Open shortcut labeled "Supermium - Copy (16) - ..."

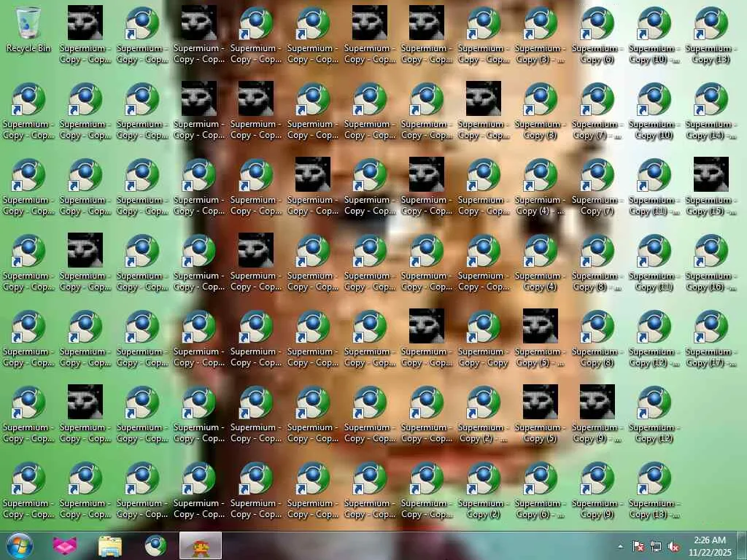(711, 262)
